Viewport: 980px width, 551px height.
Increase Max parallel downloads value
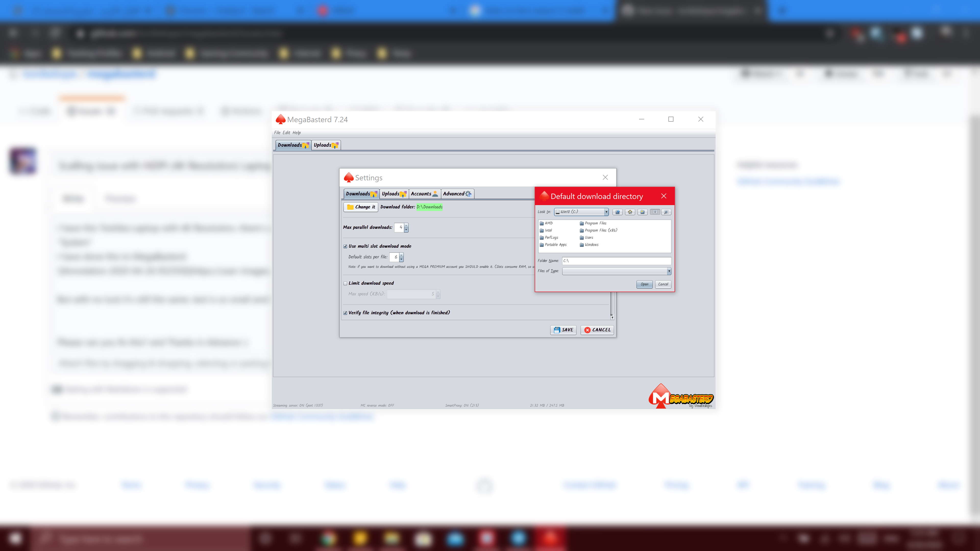[406, 226]
